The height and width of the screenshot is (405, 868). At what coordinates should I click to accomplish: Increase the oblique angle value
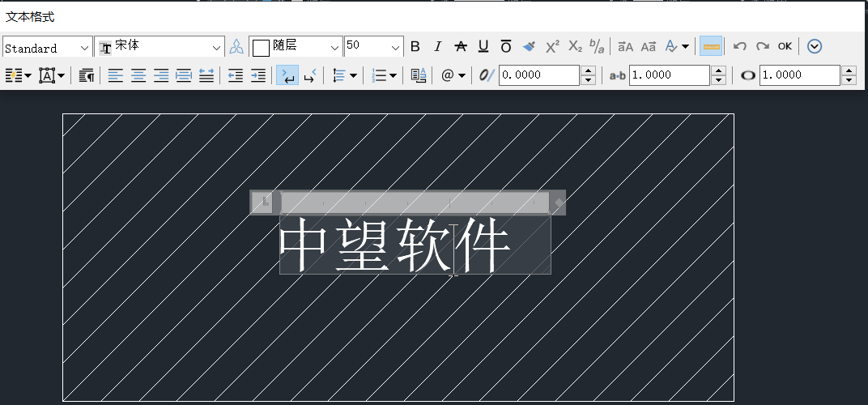[588, 70]
